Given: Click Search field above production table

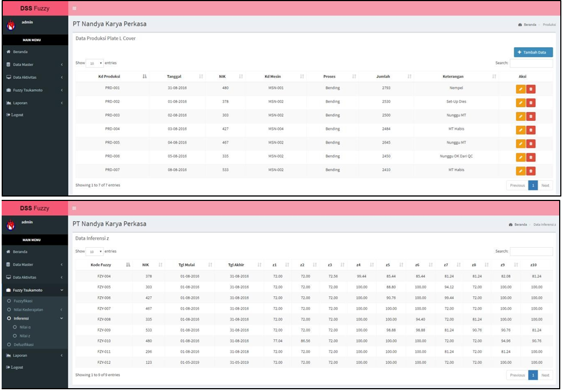Looking at the screenshot, I should coord(531,63).
